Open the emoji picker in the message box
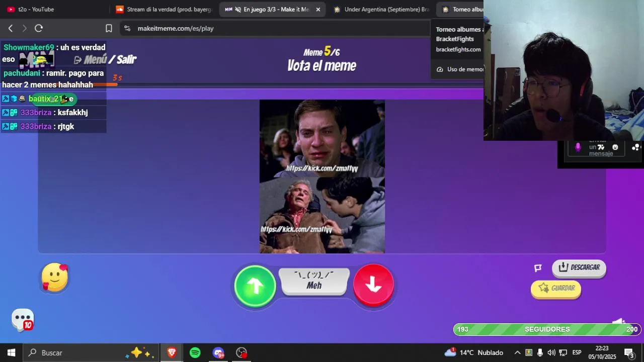644x362 pixels. click(615, 147)
